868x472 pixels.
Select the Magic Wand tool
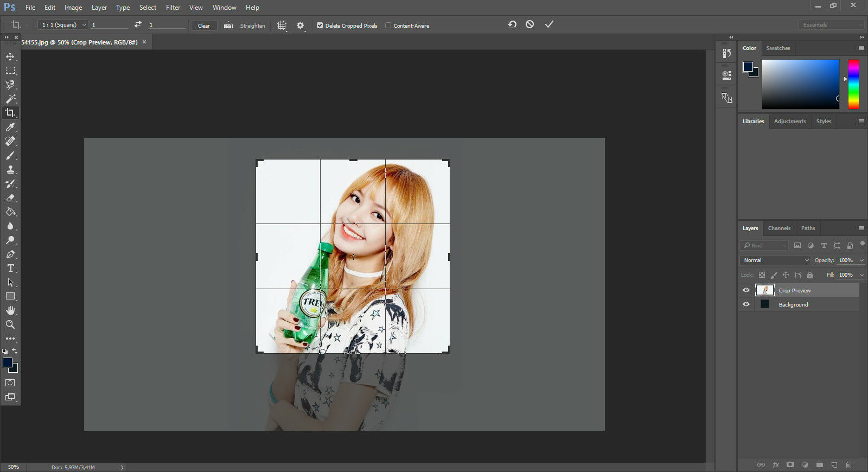pyautogui.click(x=10, y=99)
